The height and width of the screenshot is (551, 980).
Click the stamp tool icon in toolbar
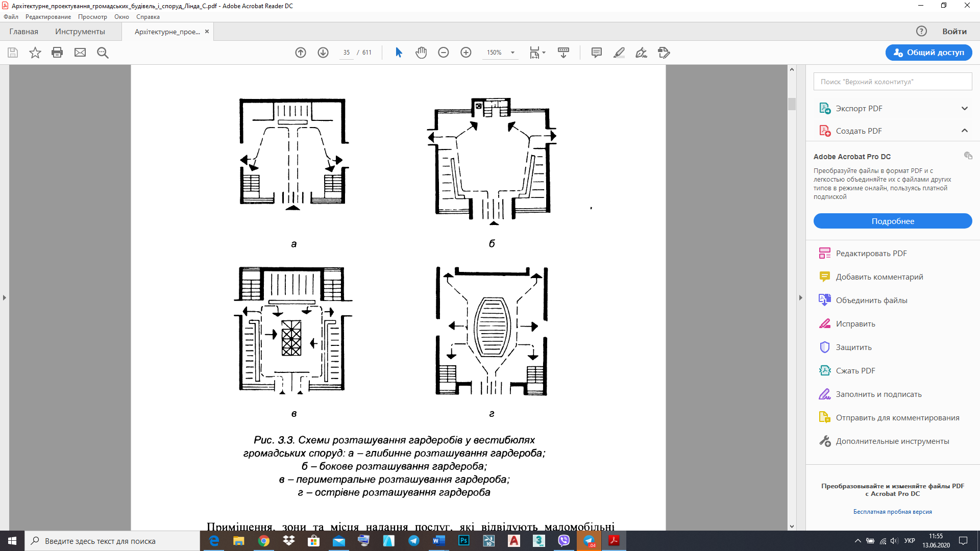664,53
